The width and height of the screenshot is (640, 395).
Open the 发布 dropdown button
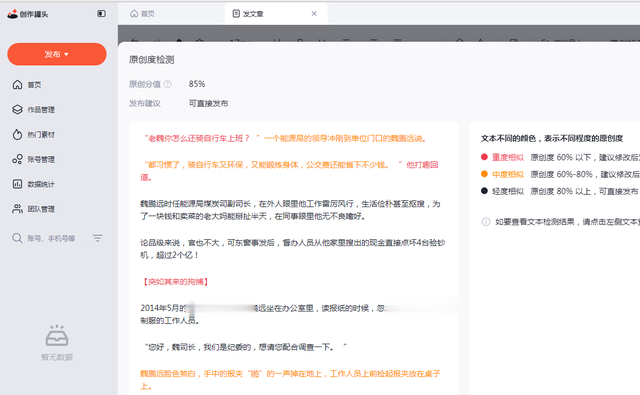57,54
